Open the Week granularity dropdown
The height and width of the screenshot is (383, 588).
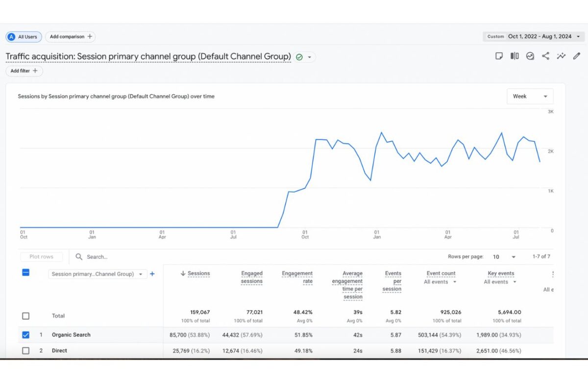(530, 96)
